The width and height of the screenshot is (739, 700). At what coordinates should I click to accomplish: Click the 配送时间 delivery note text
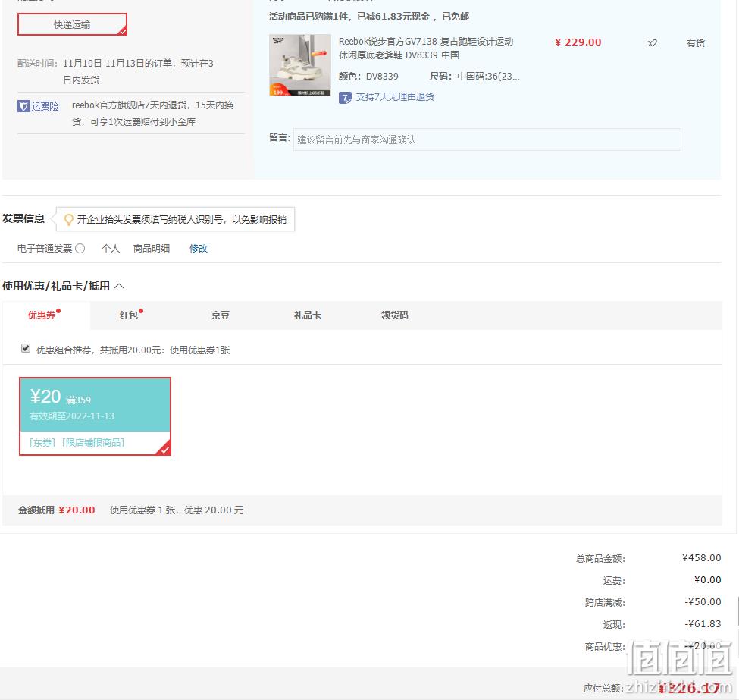click(x=115, y=72)
